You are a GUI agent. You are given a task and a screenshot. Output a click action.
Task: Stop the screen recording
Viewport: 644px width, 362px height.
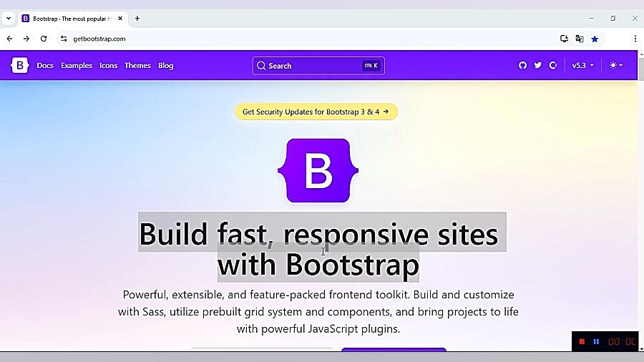coord(582,341)
